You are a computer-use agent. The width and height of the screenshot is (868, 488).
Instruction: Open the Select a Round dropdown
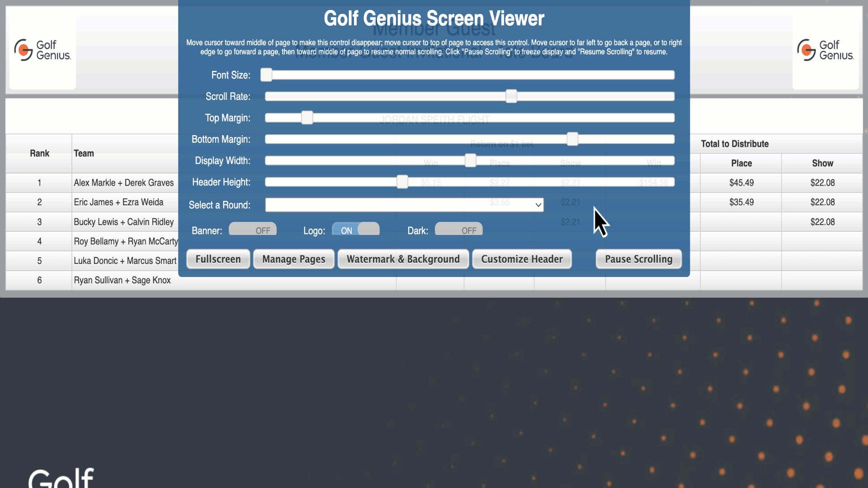(404, 205)
